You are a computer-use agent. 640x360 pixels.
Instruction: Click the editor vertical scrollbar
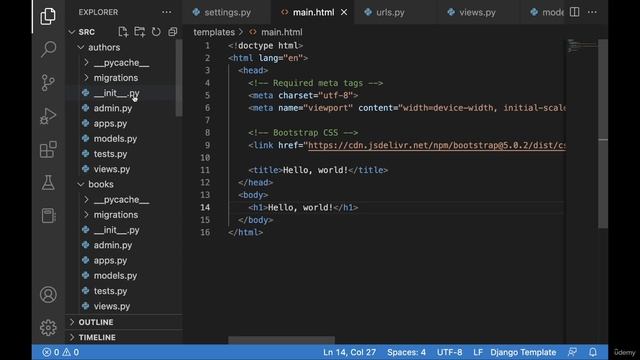click(x=603, y=133)
